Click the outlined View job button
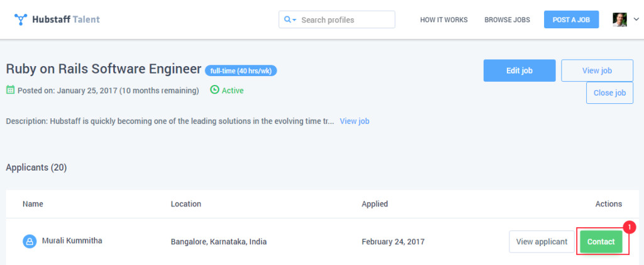This screenshot has height=265, width=644. [x=596, y=70]
